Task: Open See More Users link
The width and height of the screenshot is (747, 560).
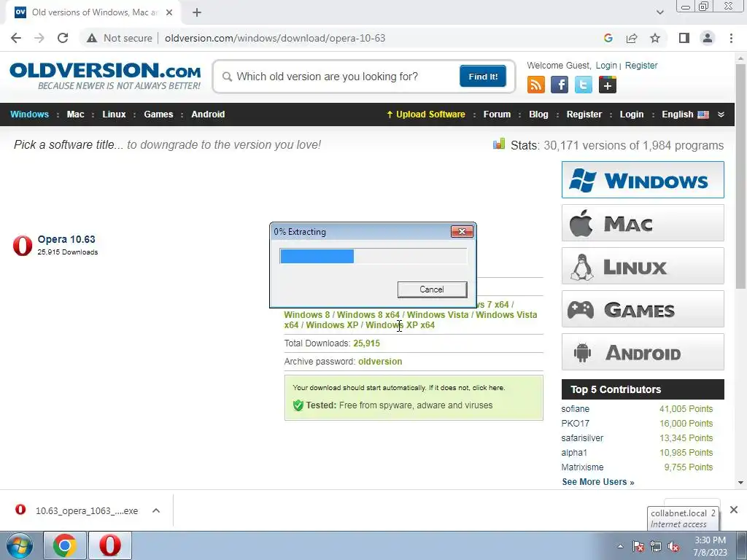Action: click(598, 482)
